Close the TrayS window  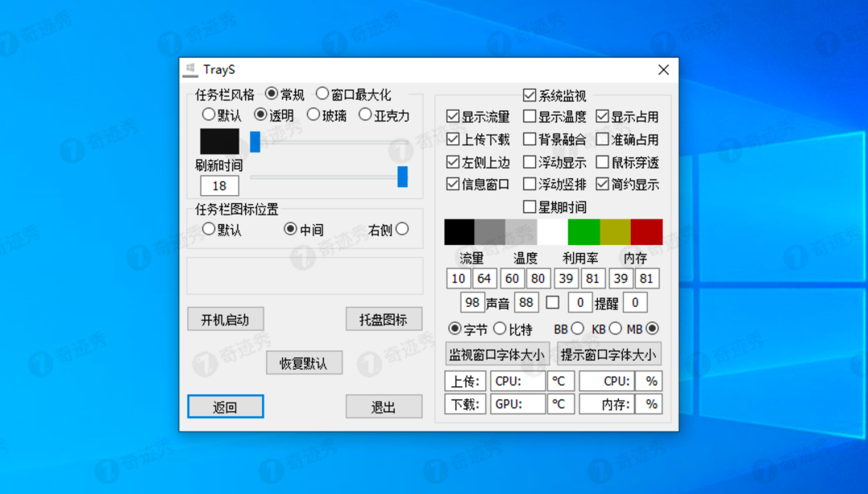pyautogui.click(x=663, y=70)
